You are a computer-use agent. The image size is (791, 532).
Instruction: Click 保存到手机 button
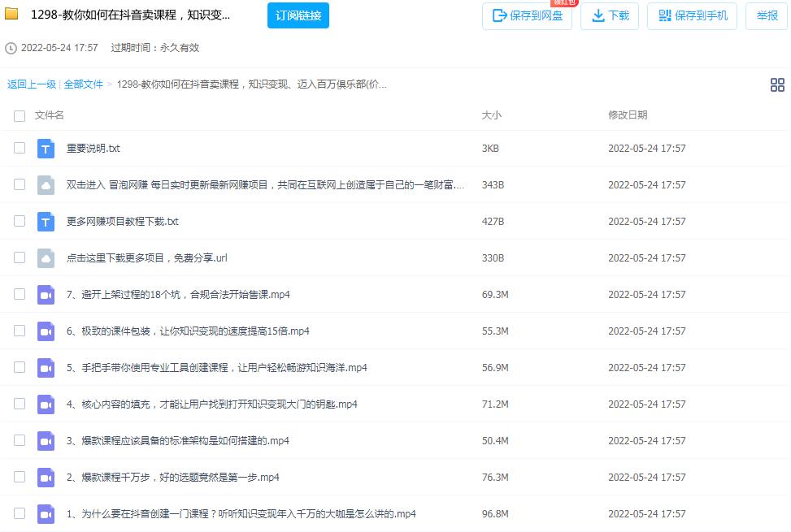(692, 16)
